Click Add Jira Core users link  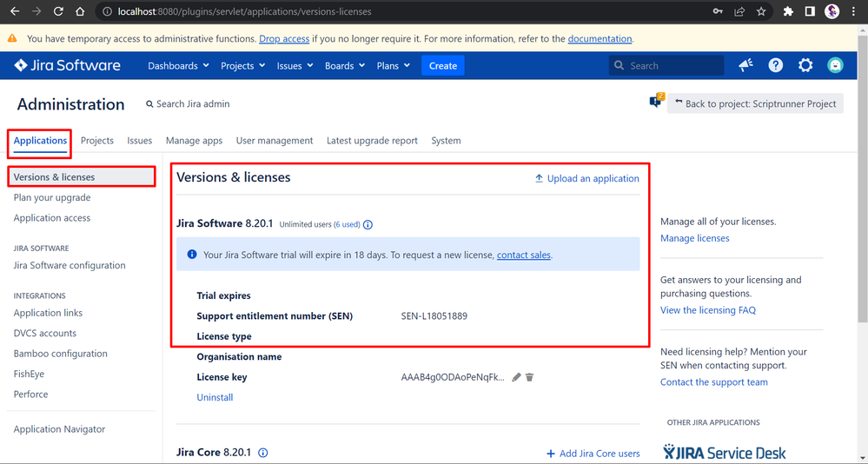pos(593,454)
